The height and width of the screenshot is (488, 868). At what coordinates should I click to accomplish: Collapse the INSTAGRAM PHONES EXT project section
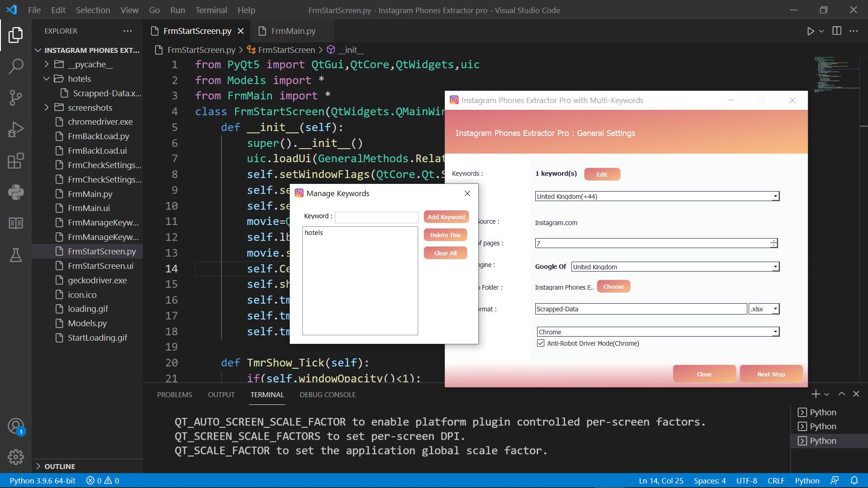point(38,50)
